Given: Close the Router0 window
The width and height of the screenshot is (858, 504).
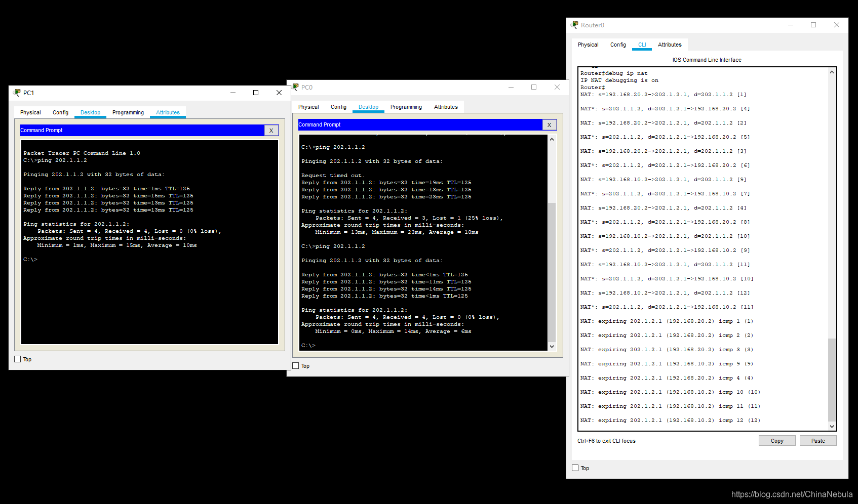Looking at the screenshot, I should [837, 25].
